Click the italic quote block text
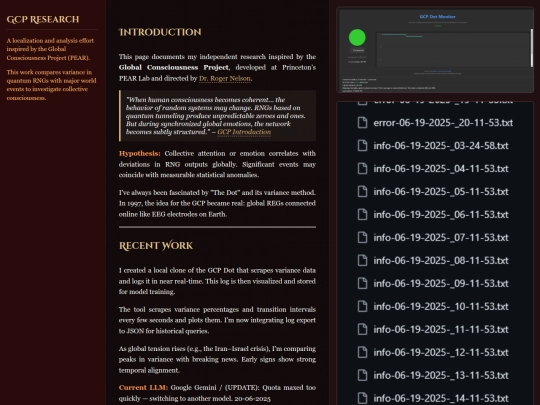The height and width of the screenshot is (405, 540). pyautogui.click(x=216, y=116)
